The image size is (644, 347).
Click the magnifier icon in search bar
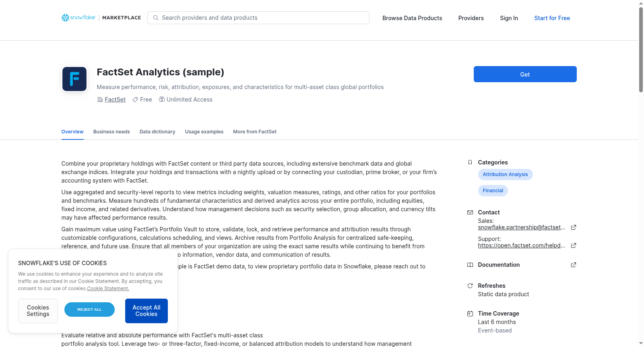(x=156, y=18)
